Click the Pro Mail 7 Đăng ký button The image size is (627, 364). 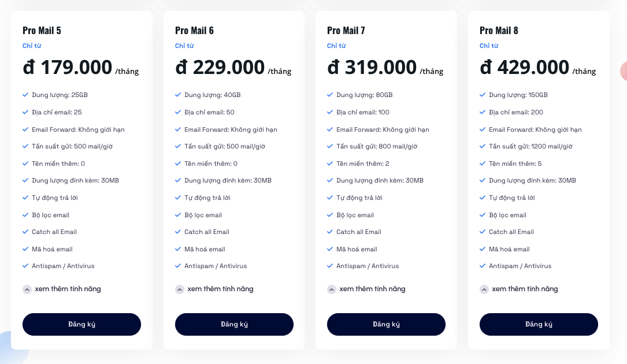point(386,324)
